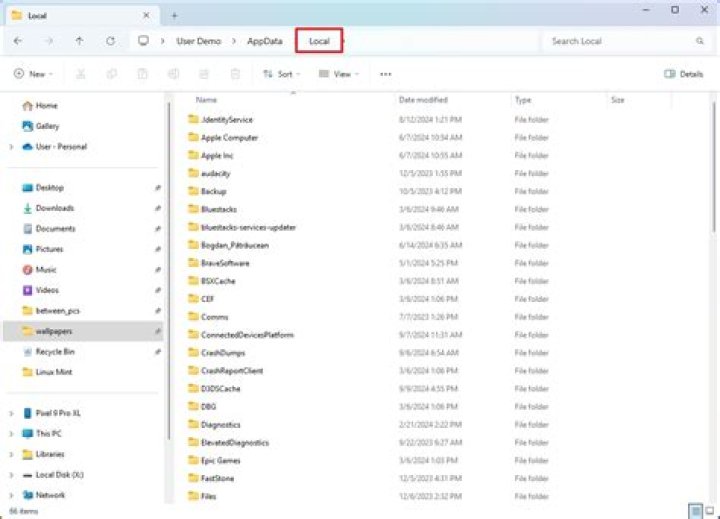This screenshot has height=519, width=720.
Task: Unpin wallpapers using its pin icon
Action: tap(158, 331)
